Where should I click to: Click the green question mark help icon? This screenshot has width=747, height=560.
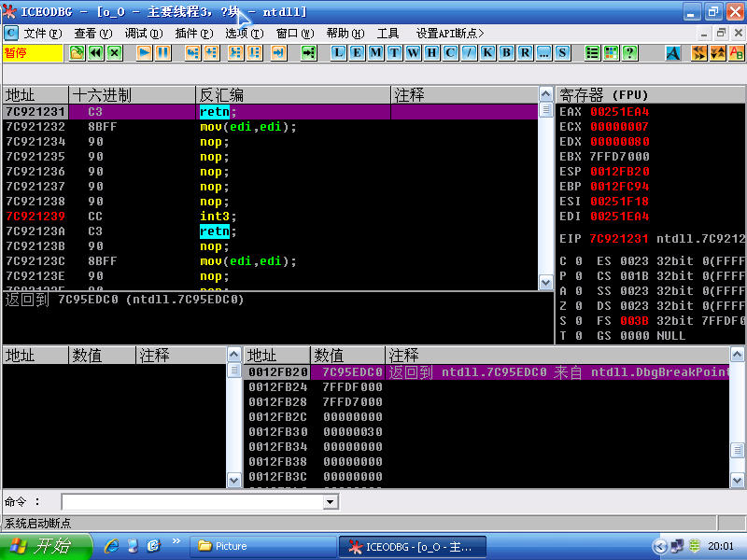[629, 52]
